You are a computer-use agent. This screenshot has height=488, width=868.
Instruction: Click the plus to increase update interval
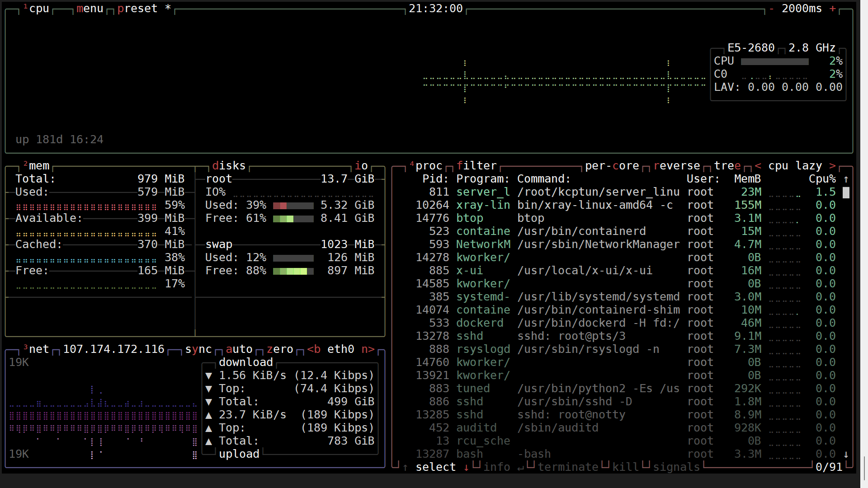point(832,9)
